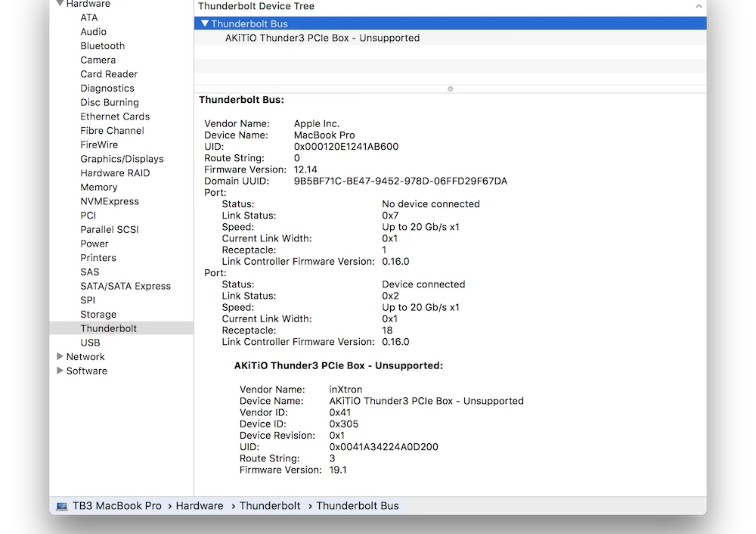Open the SAS section
The width and height of the screenshot is (756, 534).
(x=90, y=272)
